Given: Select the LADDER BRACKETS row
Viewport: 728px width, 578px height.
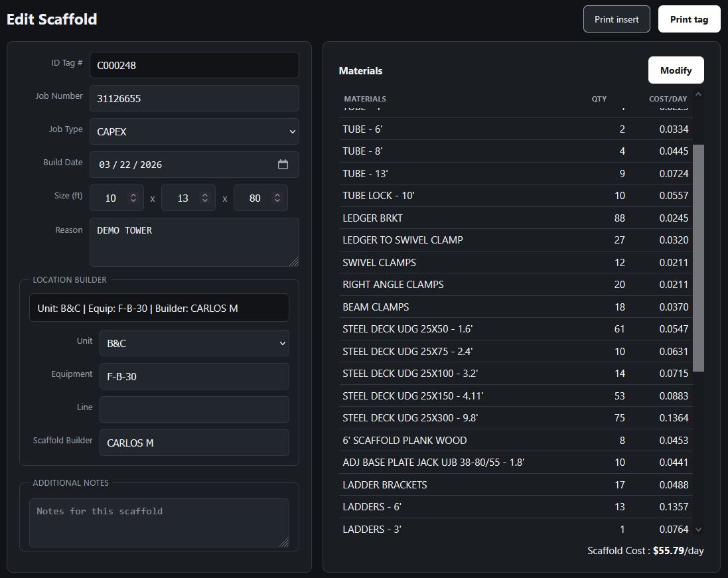Looking at the screenshot, I should tap(516, 484).
